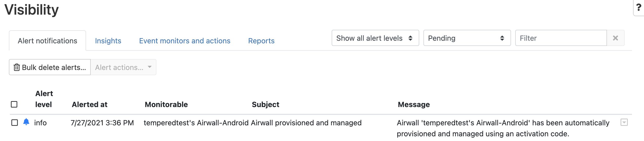
Task: Open the Pending status dropdown
Action: click(467, 38)
